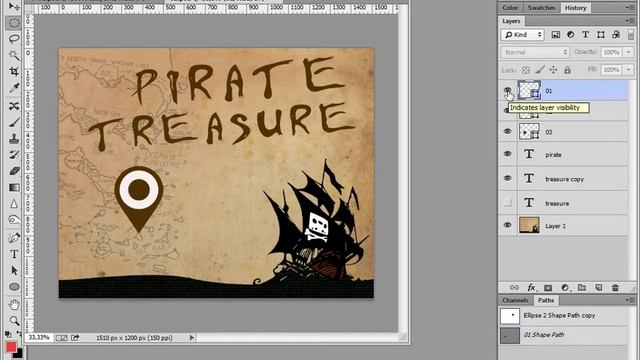Select the Eyedropper tool
Viewport: 640px width, 360px height.
[x=14, y=87]
